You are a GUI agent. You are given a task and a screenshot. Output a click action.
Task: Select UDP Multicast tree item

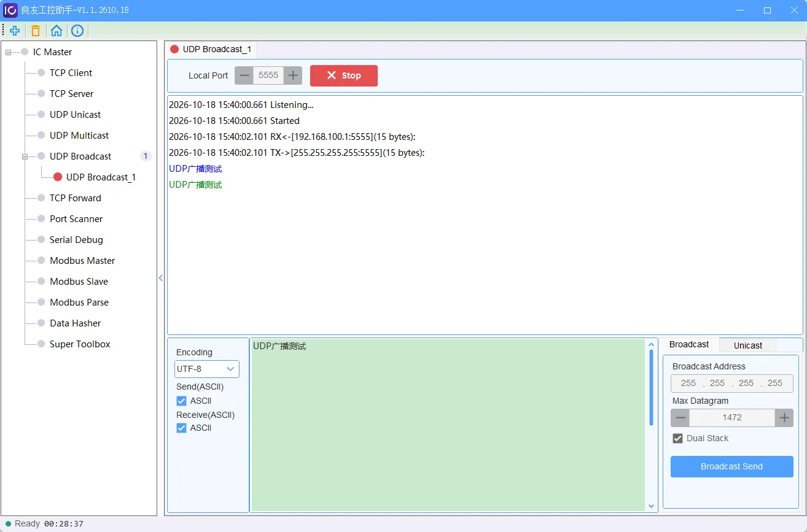[79, 135]
